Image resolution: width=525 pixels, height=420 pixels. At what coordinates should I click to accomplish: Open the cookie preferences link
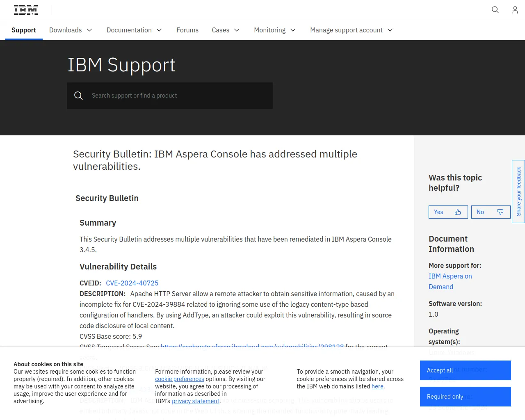coord(180,379)
